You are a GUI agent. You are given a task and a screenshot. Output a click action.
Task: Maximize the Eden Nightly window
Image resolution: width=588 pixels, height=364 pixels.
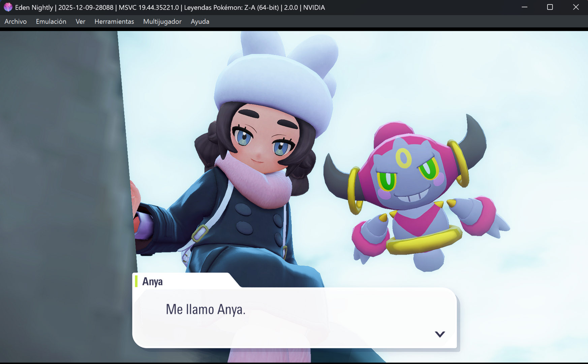click(550, 7)
